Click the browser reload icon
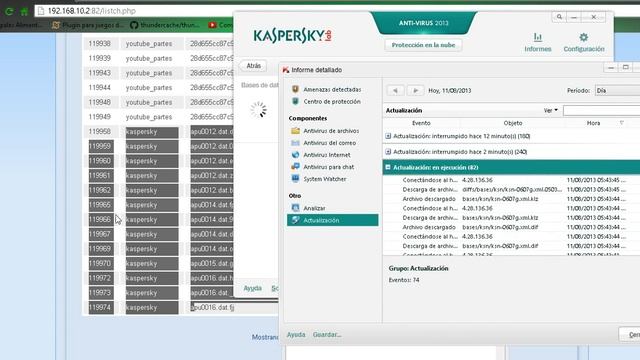640x360 pixels. point(9,11)
